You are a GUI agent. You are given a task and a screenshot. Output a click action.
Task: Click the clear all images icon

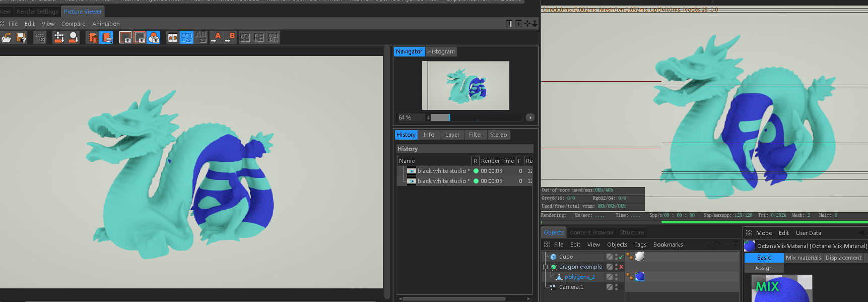click(x=93, y=38)
